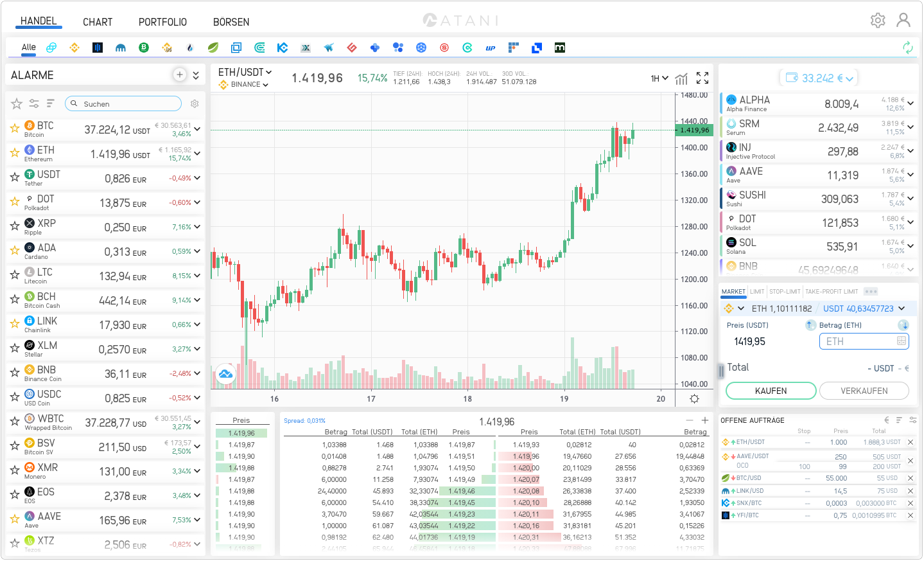Select the STOP-LIMIT order type tab
The width and height of the screenshot is (924, 561).
point(785,292)
